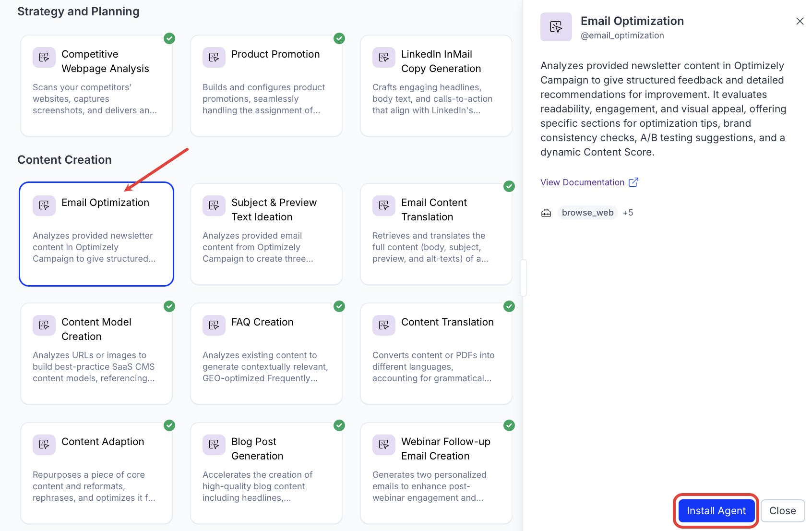Click the Product Promotion agent icon
This screenshot has height=531, width=812.
coord(214,57)
